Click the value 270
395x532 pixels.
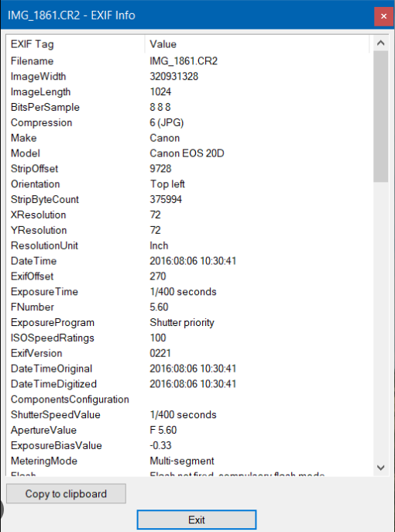click(x=158, y=276)
